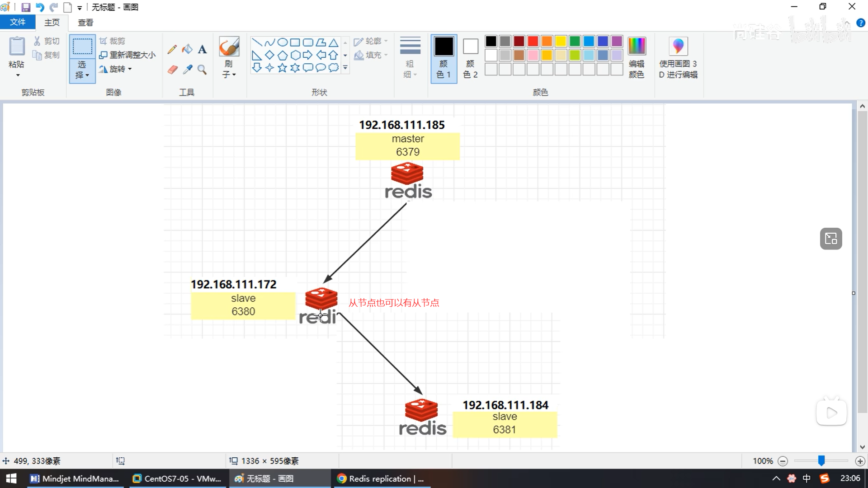Viewport: 868px width, 488px height.
Task: Click the Save icon in title bar
Action: point(26,7)
